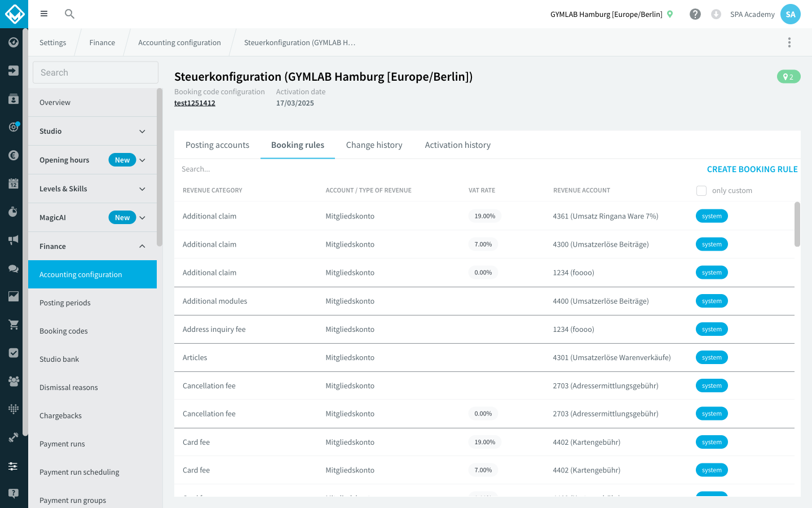Open the checkmark tasks icon in sidebar
The width and height of the screenshot is (812, 508).
pyautogui.click(x=14, y=353)
